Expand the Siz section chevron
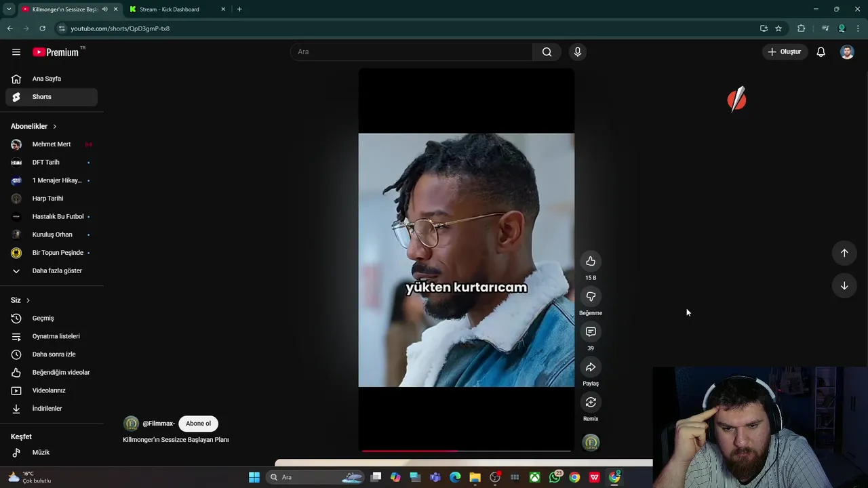Viewport: 868px width, 488px height. [x=28, y=300]
